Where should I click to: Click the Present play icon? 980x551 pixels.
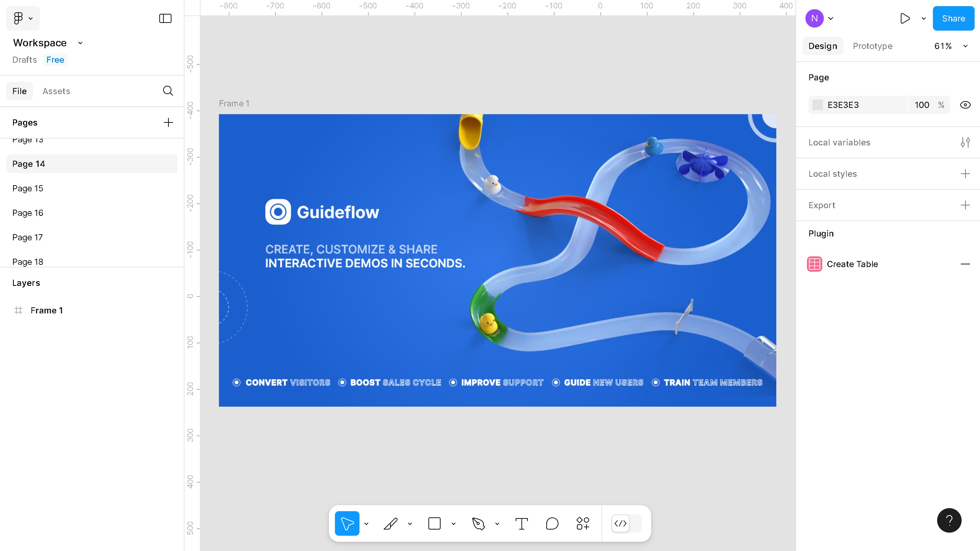tap(905, 18)
